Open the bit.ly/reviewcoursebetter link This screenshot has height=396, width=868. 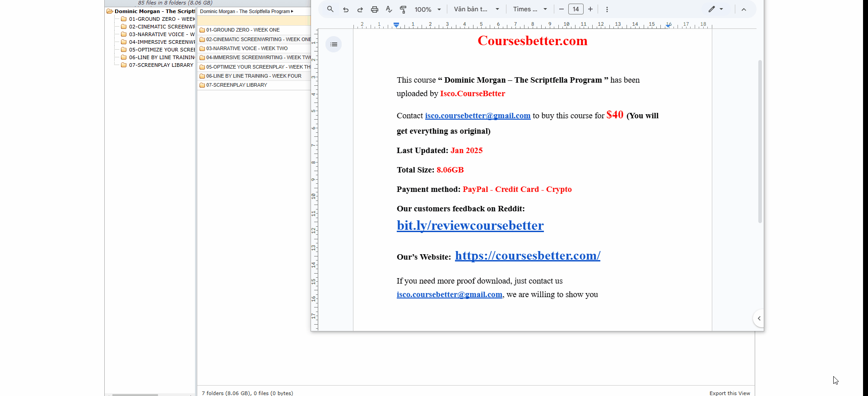[x=470, y=225]
